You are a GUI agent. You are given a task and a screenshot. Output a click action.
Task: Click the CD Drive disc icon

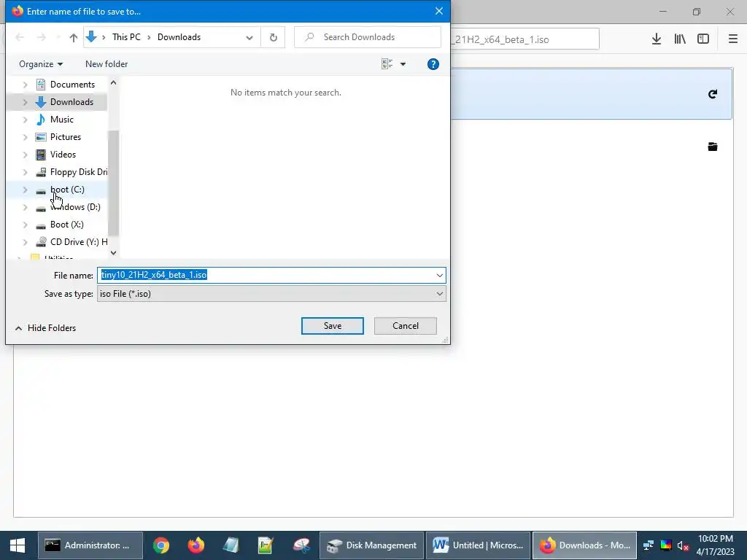pyautogui.click(x=41, y=242)
